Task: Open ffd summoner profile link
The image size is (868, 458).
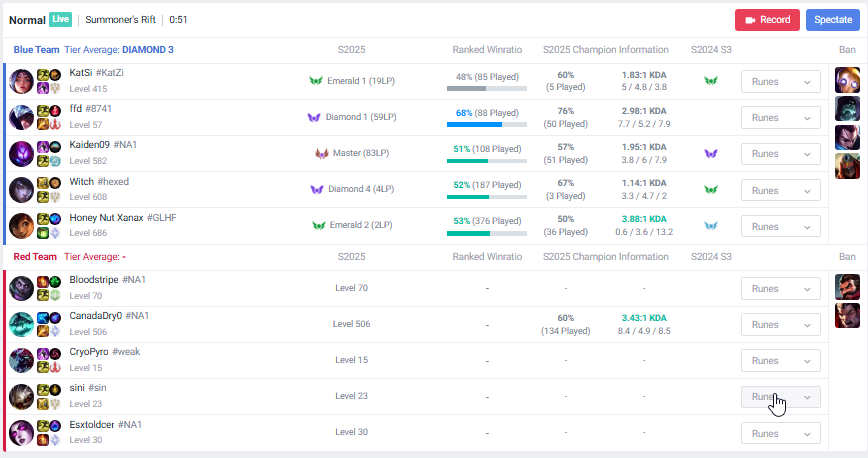Action: (90, 109)
